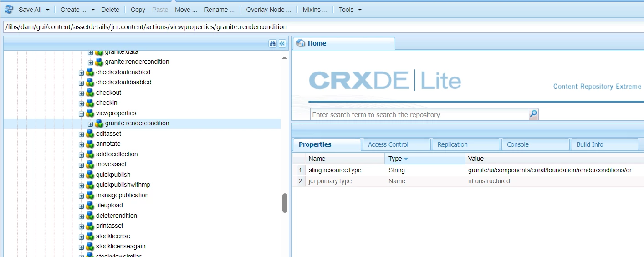This screenshot has height=257, width=644.
Task: Click the tree panel vertical scrollbar thumb
Action: (x=285, y=203)
